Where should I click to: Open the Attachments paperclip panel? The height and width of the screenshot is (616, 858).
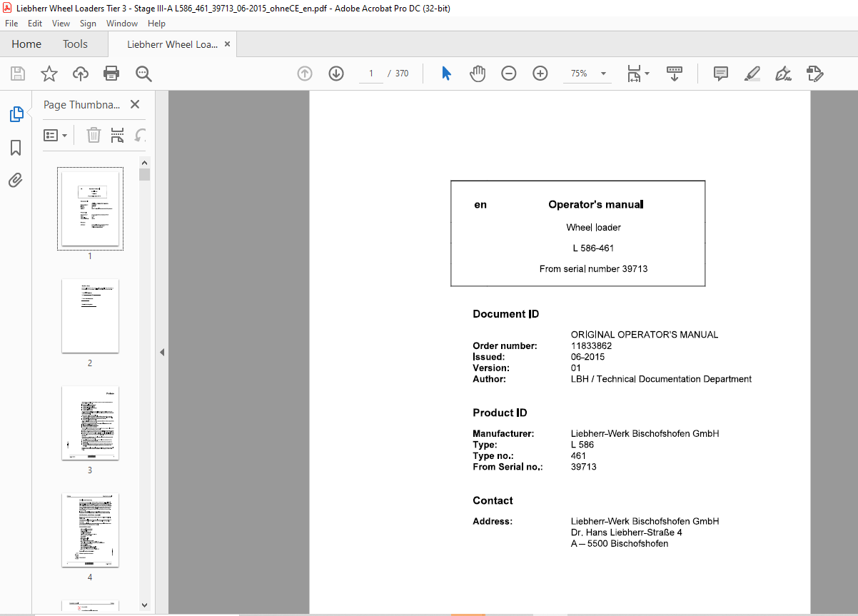click(16, 181)
